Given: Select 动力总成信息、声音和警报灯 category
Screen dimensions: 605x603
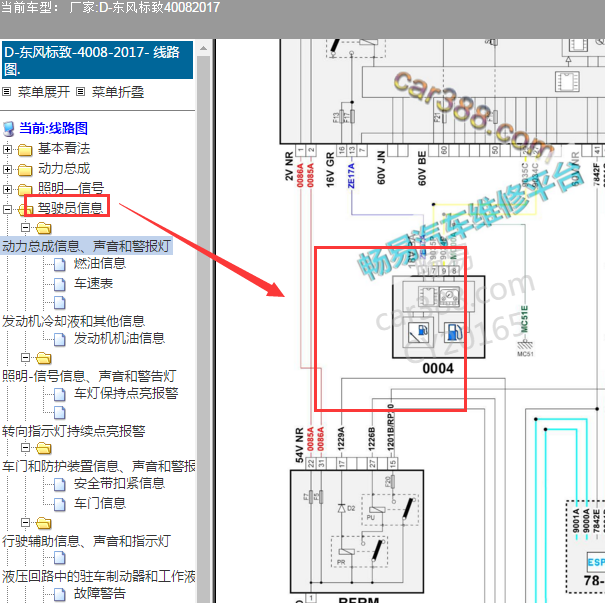Looking at the screenshot, I should pyautogui.click(x=86, y=246).
